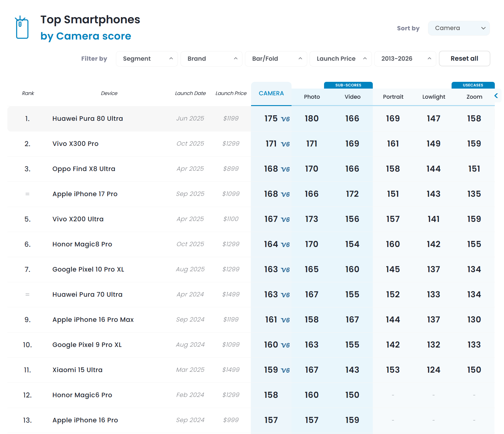Open the Apple iPhone 16 Pro Max entry

coord(93,320)
